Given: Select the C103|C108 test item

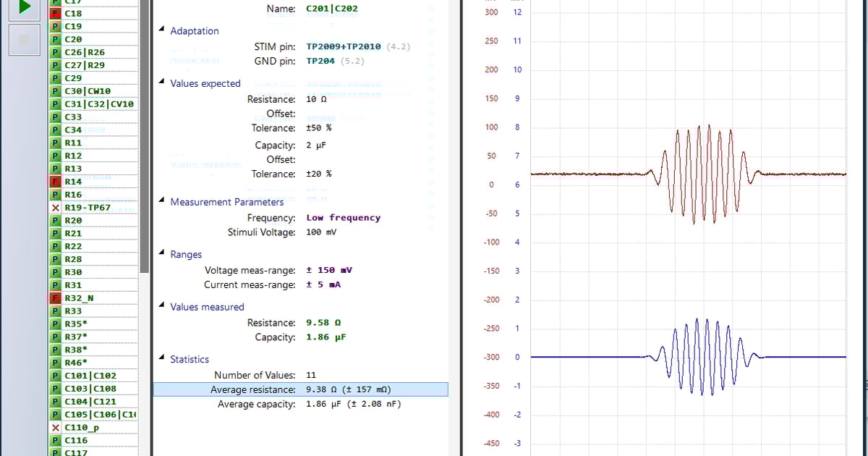Looking at the screenshot, I should [90, 389].
